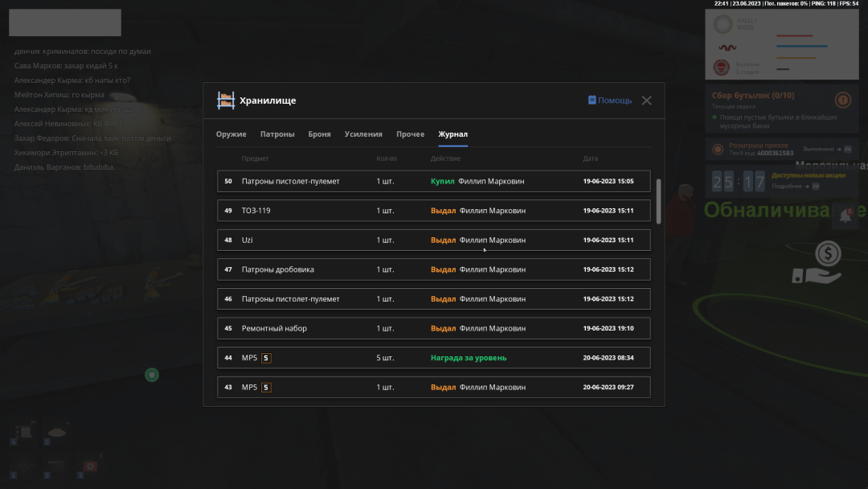Viewport: 868px width, 489px height.
Task: Select journal row 48 Uzi
Action: coord(434,240)
